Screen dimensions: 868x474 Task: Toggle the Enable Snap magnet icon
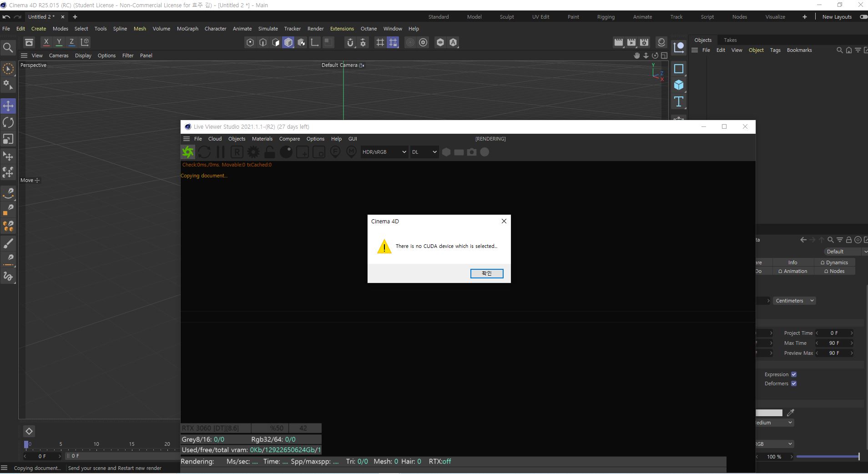(x=350, y=42)
